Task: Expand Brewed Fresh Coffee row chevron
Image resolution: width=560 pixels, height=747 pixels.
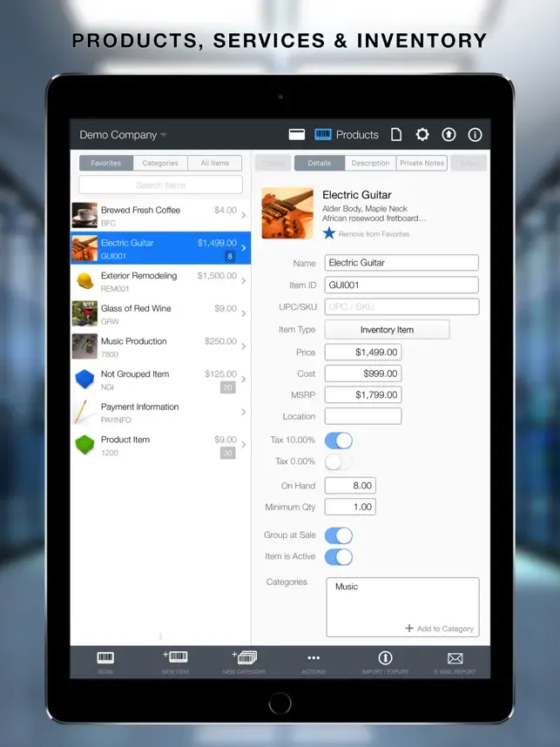Action: pyautogui.click(x=244, y=215)
